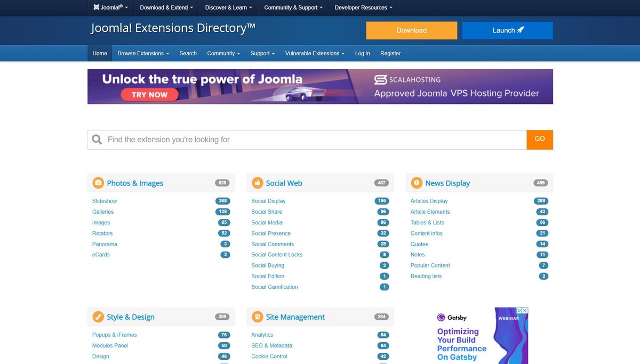Open the Slideshow subcategory

coord(105,201)
